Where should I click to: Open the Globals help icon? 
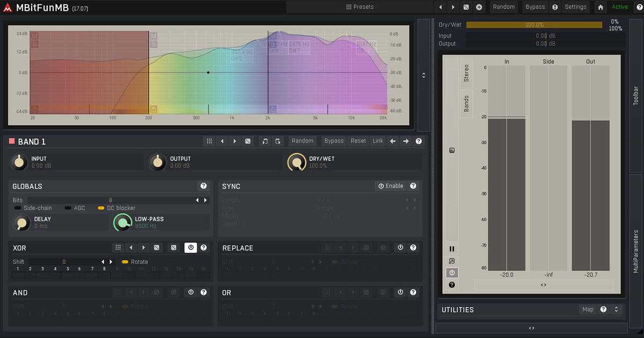[x=203, y=186]
